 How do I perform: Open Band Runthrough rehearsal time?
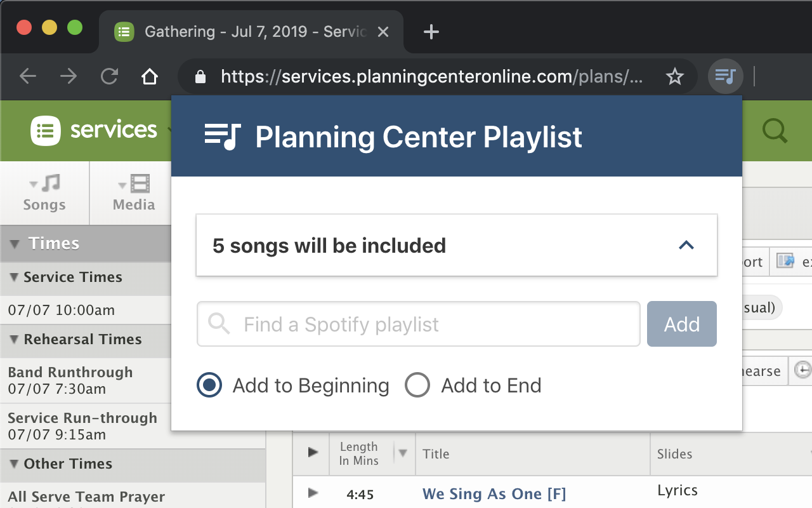[x=70, y=380]
